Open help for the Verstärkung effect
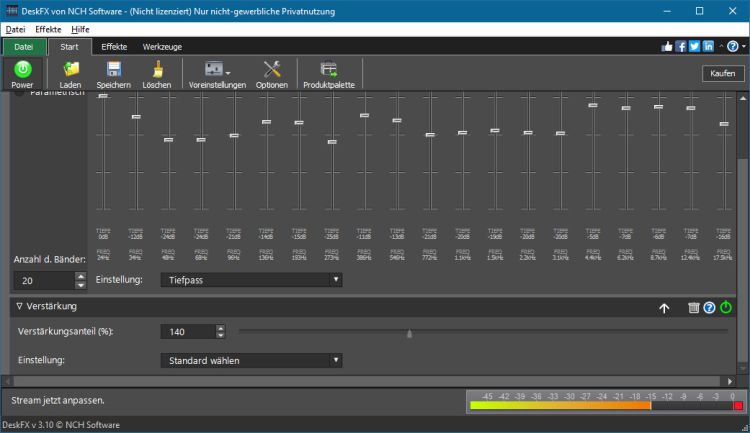Image resolution: width=750 pixels, height=433 pixels. tap(709, 308)
